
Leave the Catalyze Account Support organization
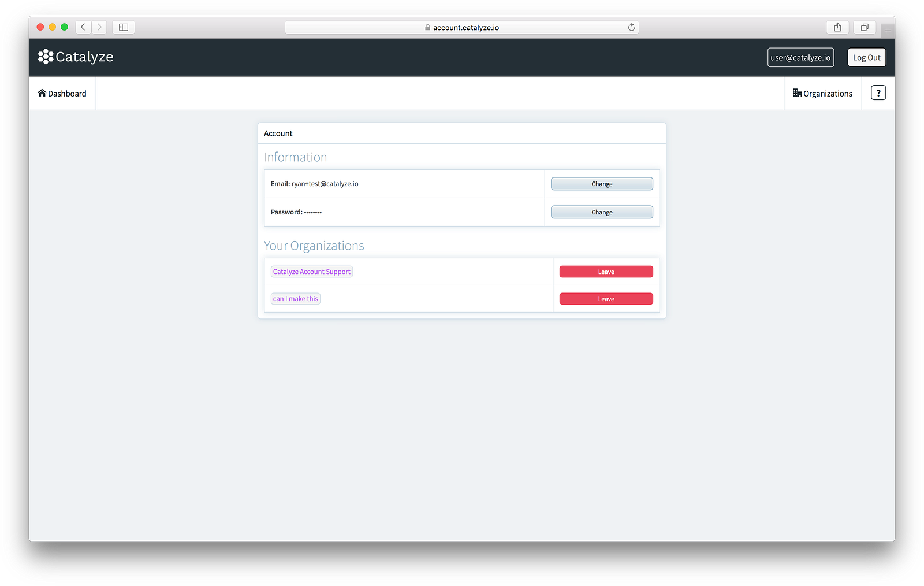[606, 272]
